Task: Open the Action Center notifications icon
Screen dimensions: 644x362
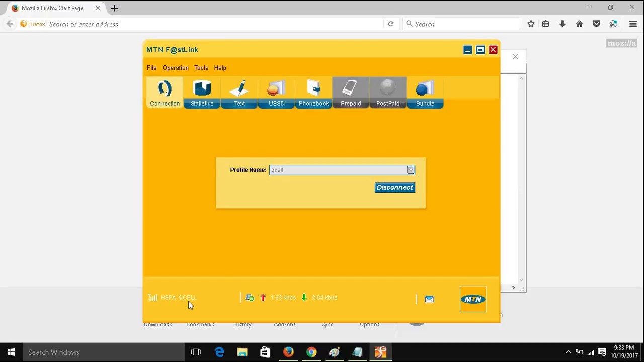Action: 602,352
